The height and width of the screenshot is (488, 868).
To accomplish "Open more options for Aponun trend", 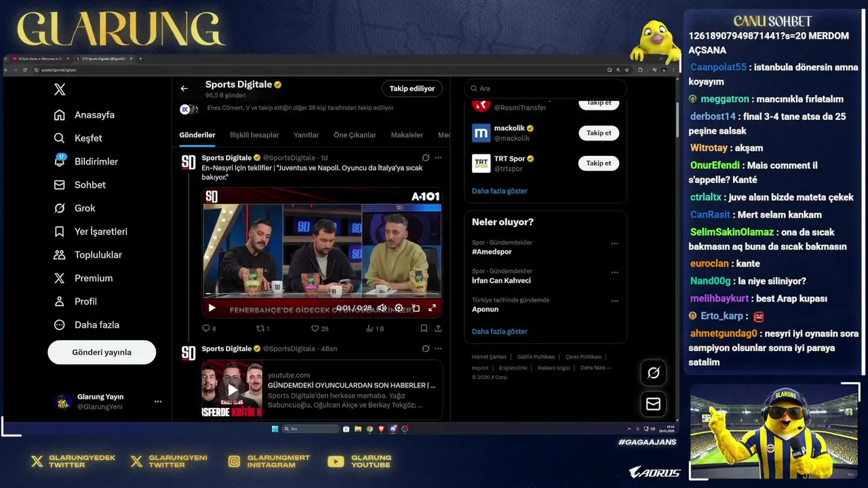I will (x=614, y=301).
